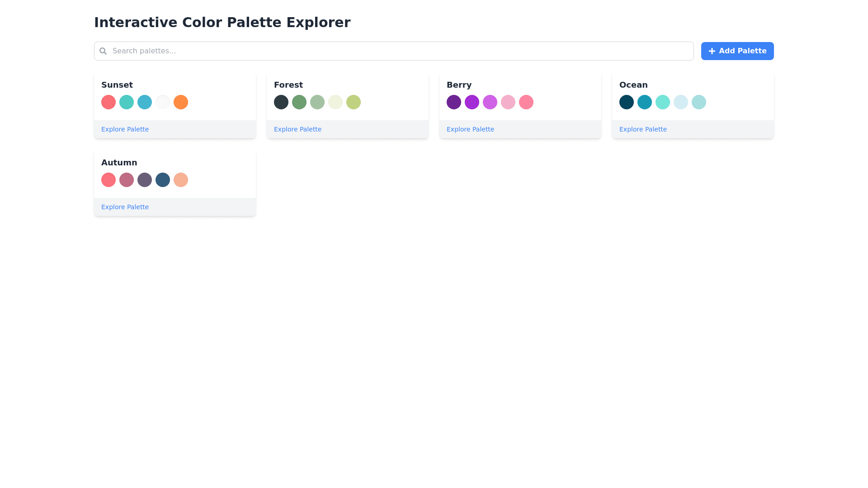Viewport: 868px width, 488px height.
Task: Select the orange swatch in Sunset
Action: click(181, 102)
